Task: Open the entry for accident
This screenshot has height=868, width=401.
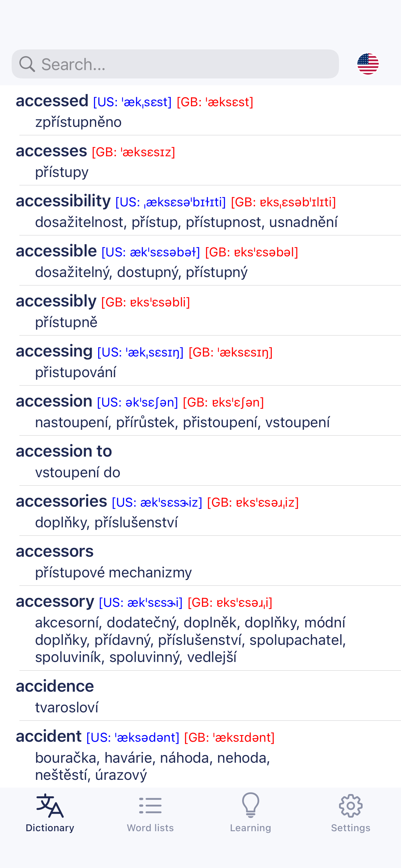Action: (x=49, y=737)
